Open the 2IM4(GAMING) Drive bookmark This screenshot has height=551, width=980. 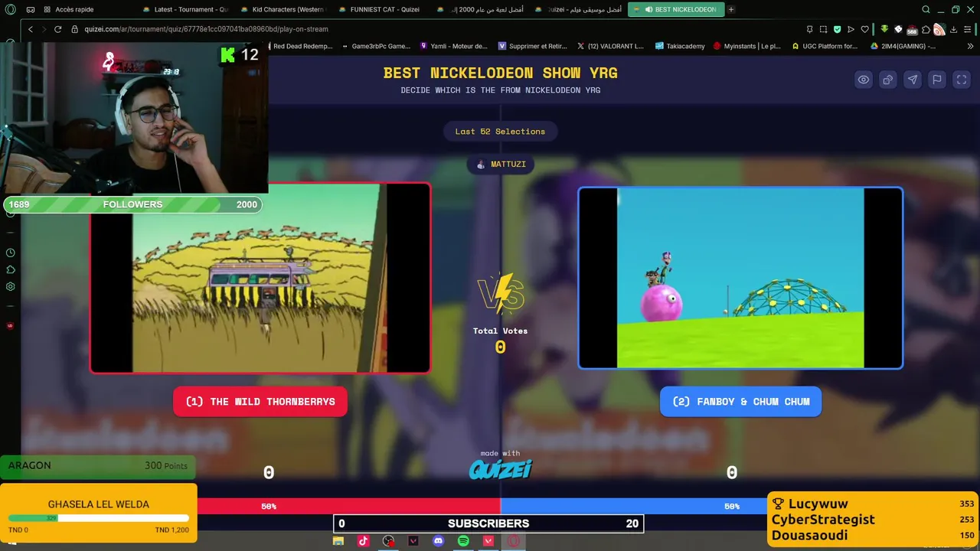pos(903,46)
